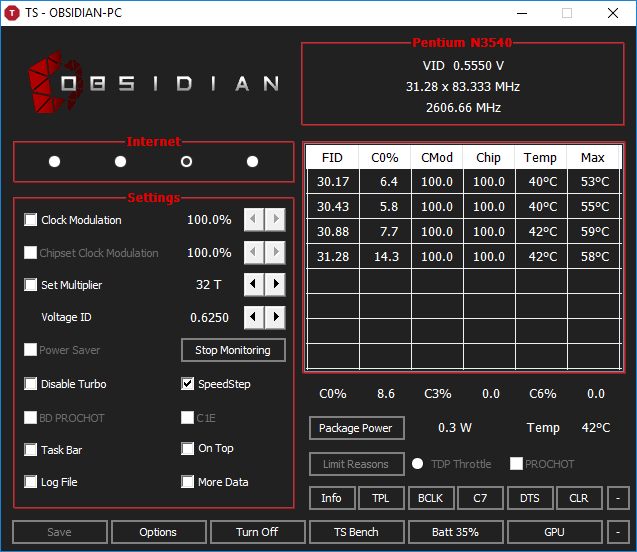This screenshot has width=637, height=552.
Task: Raise Voltage ID with right arrow
Action: 275,317
